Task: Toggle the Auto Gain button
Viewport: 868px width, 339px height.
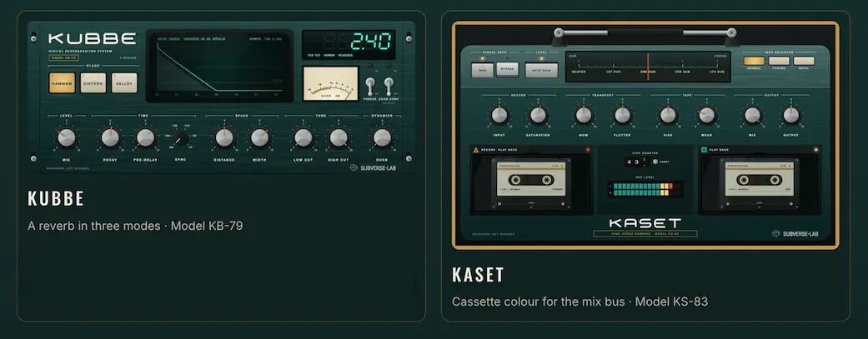Action: click(x=541, y=70)
